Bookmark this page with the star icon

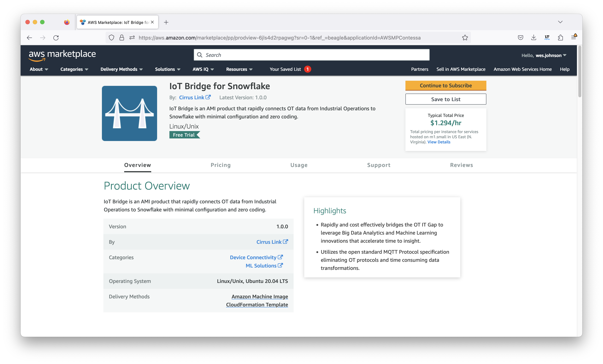tap(465, 38)
